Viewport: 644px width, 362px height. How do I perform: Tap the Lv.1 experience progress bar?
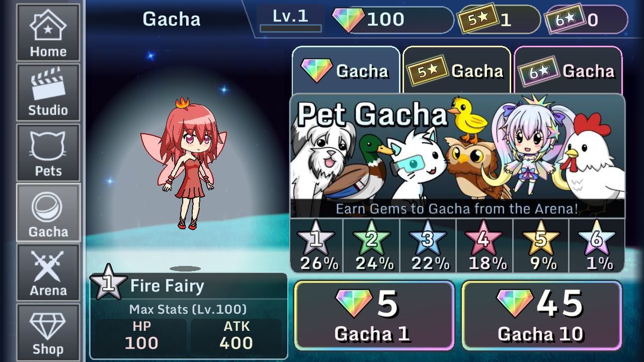291,29
